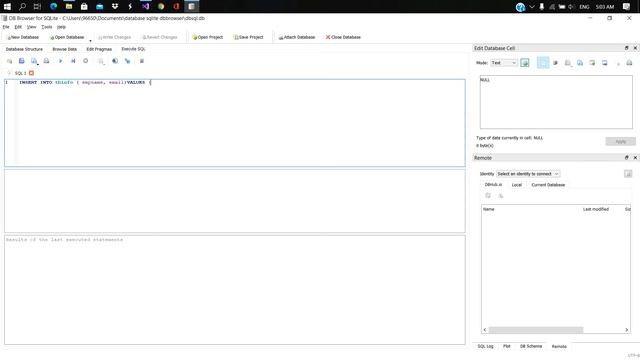Switch to Remote bottom tab
Screen dimensions: 640x360
[x=559, y=346]
